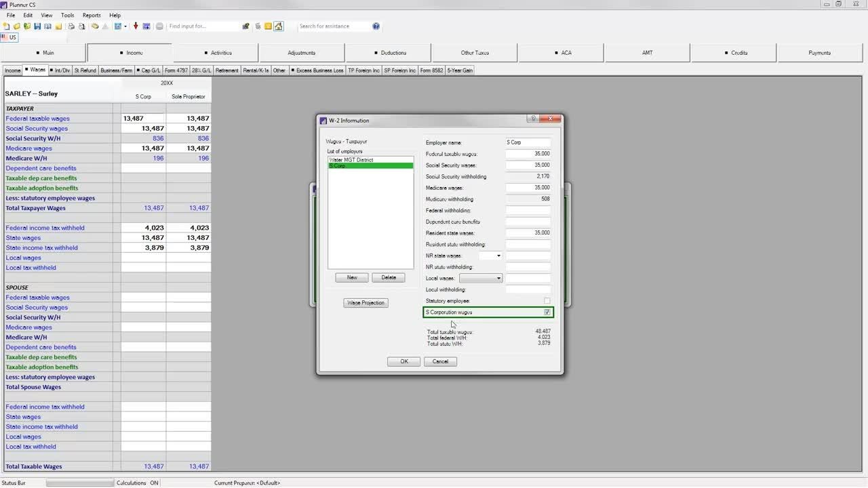Image resolution: width=868 pixels, height=488 pixels.
Task: Switch to the Deductions tab
Action: 392,52
